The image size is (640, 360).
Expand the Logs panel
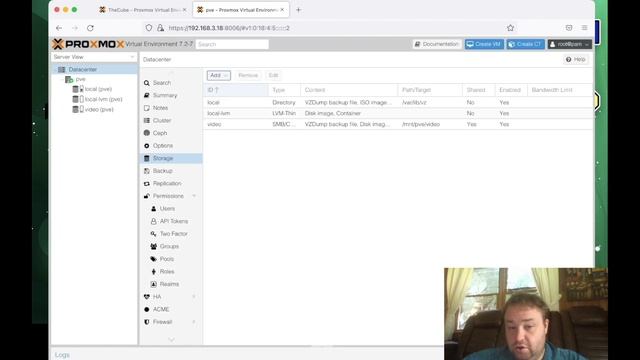[62, 355]
